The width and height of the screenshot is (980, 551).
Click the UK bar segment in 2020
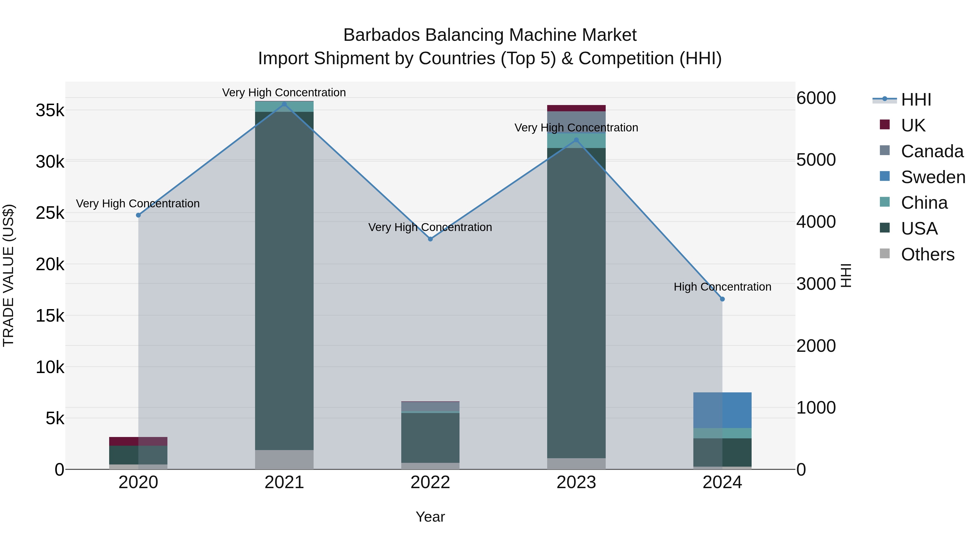click(x=139, y=442)
